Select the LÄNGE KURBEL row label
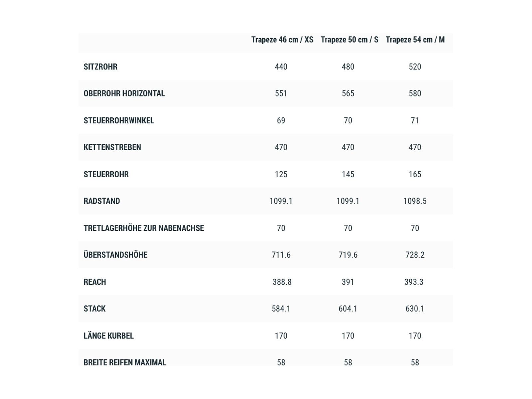 [108, 336]
